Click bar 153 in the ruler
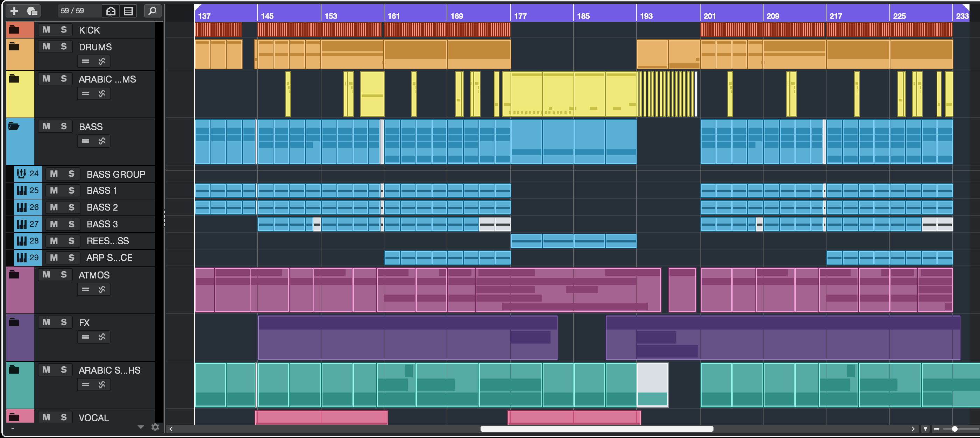 (331, 16)
